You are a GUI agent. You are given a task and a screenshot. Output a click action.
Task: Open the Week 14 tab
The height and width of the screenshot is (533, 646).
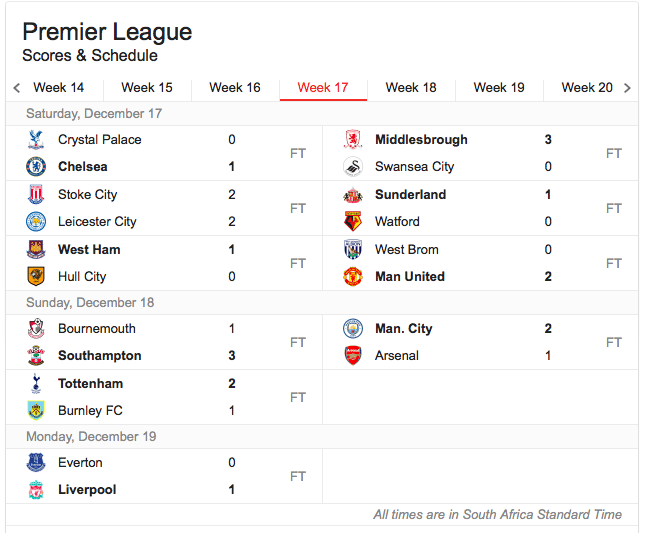59,88
